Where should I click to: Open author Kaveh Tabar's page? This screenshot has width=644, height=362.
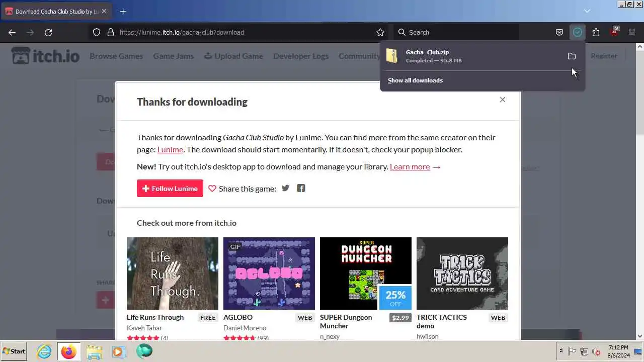point(144,328)
